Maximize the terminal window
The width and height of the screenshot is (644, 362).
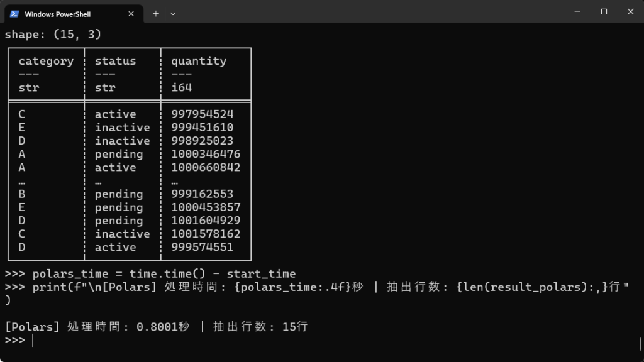[x=604, y=11]
